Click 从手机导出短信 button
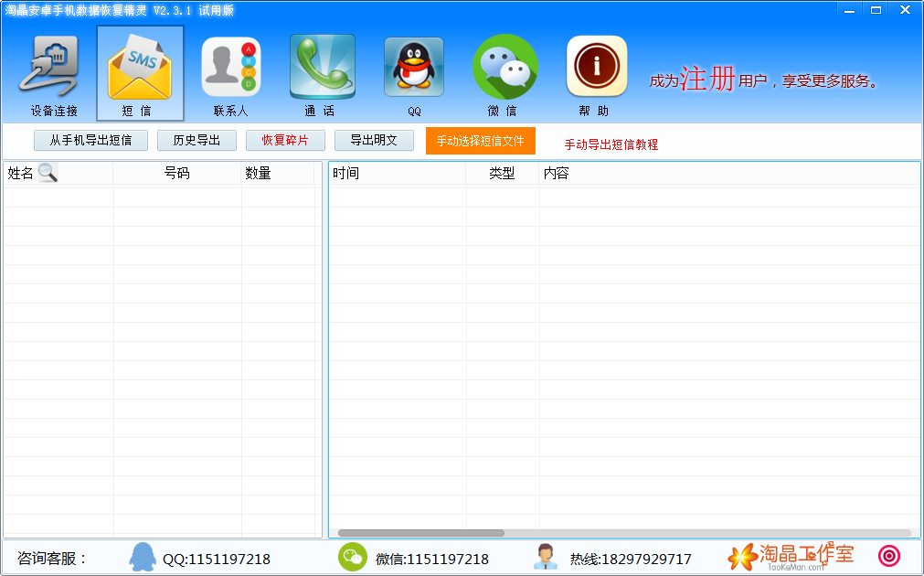This screenshot has width=924, height=576. point(90,140)
